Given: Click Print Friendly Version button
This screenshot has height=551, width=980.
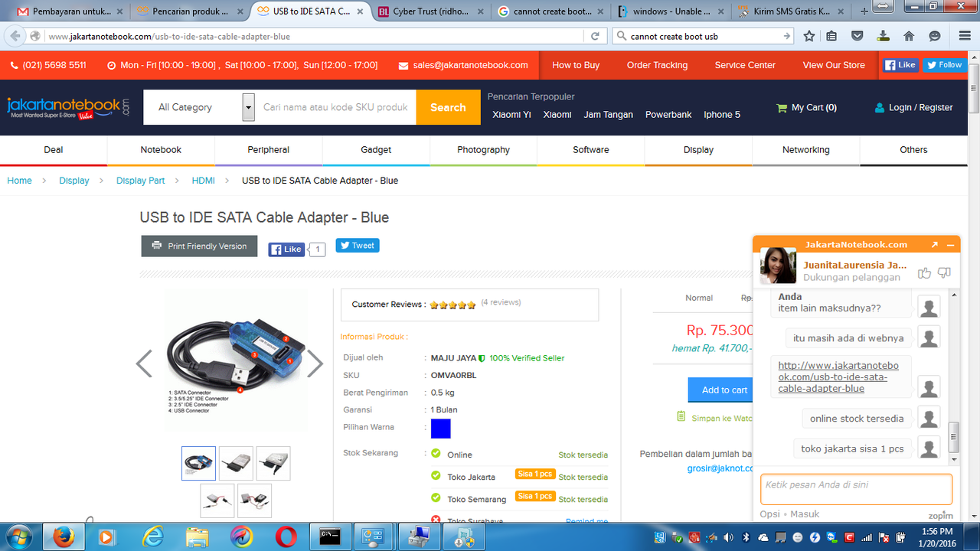Looking at the screenshot, I should tap(199, 246).
